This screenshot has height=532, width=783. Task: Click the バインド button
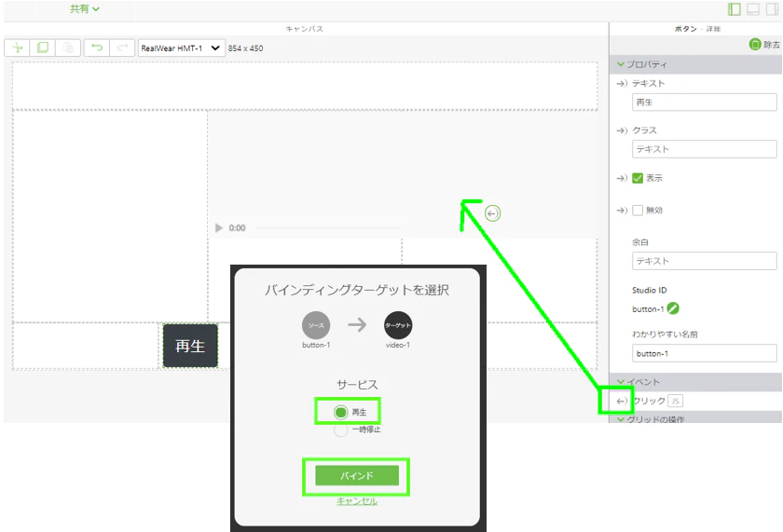pos(356,475)
